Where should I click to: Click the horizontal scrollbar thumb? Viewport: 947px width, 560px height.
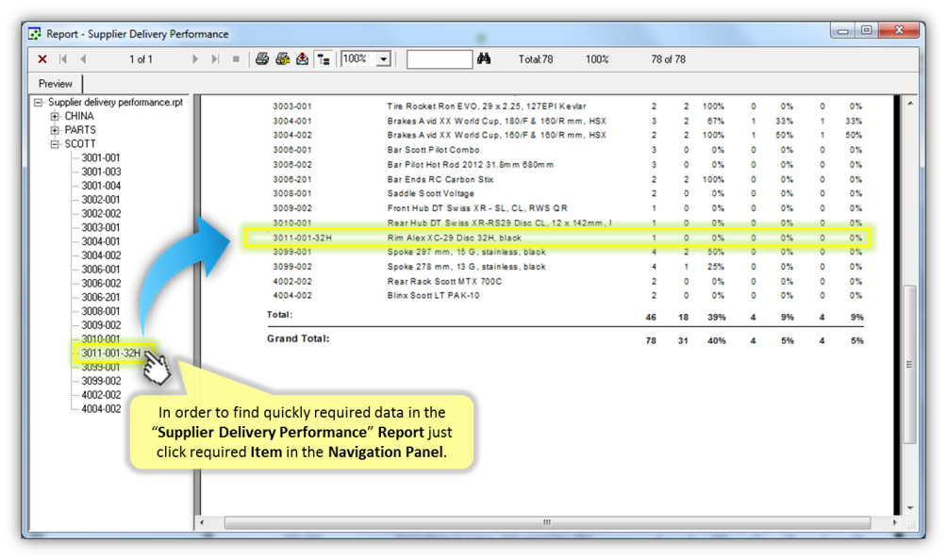tap(547, 522)
